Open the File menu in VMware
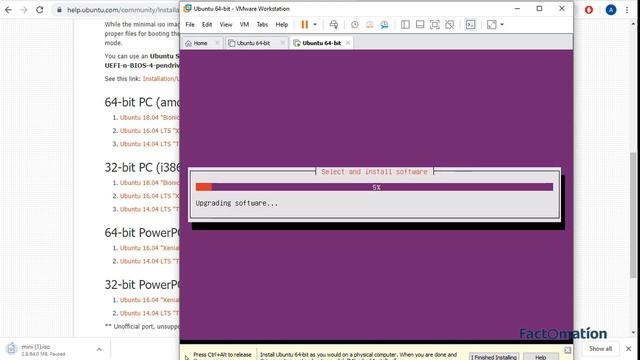Viewport: 640px width, 360px height. coord(190,24)
